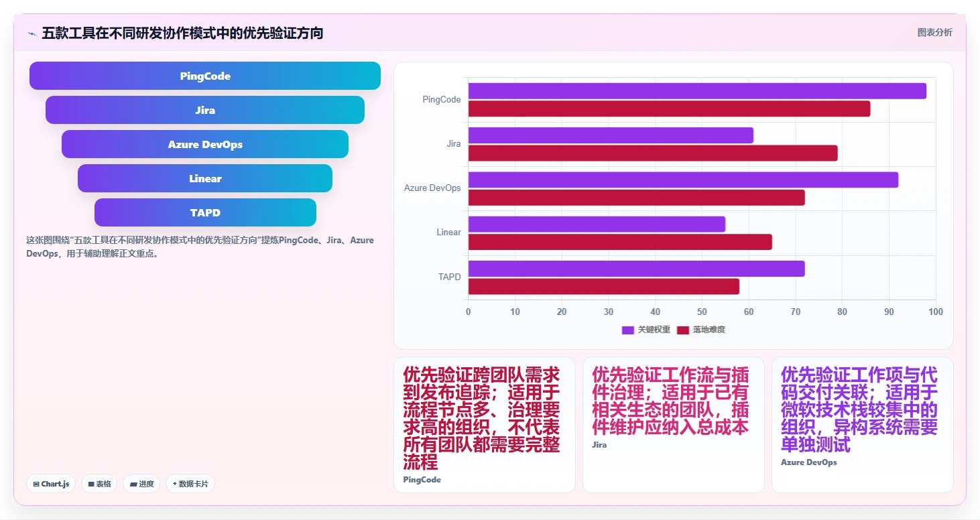
Task: Click Linear's red 落地难度 bar
Action: tap(620, 242)
